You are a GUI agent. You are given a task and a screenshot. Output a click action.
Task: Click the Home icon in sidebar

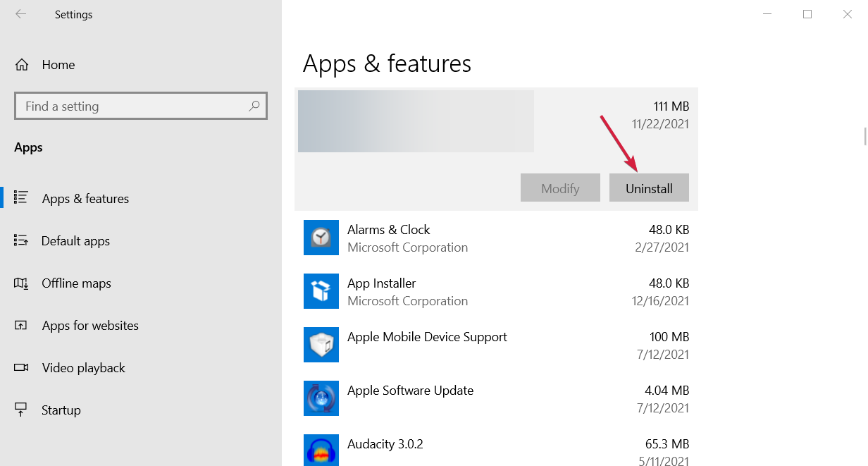(x=22, y=65)
